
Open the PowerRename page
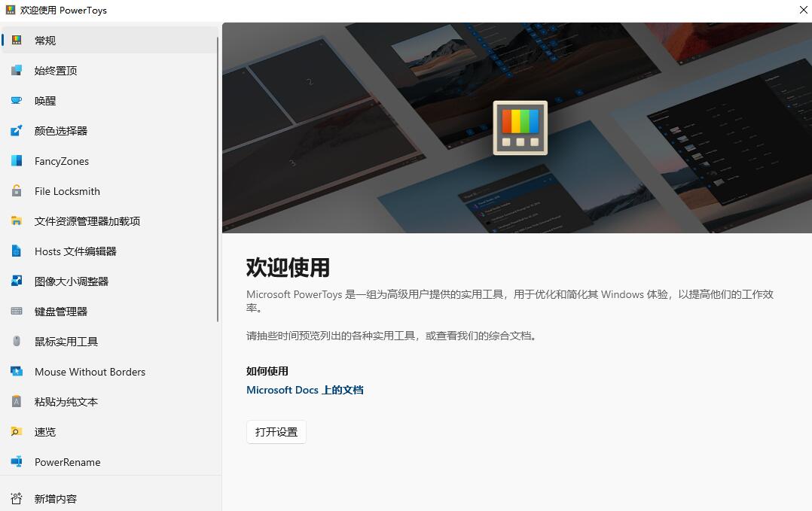[109, 462]
